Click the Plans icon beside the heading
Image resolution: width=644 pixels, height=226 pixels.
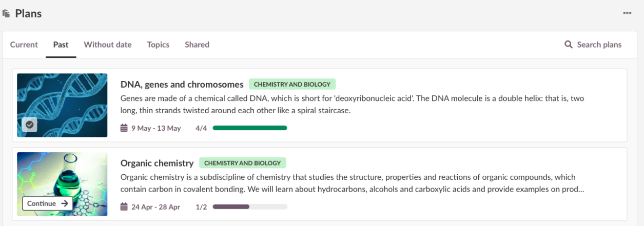pos(6,14)
